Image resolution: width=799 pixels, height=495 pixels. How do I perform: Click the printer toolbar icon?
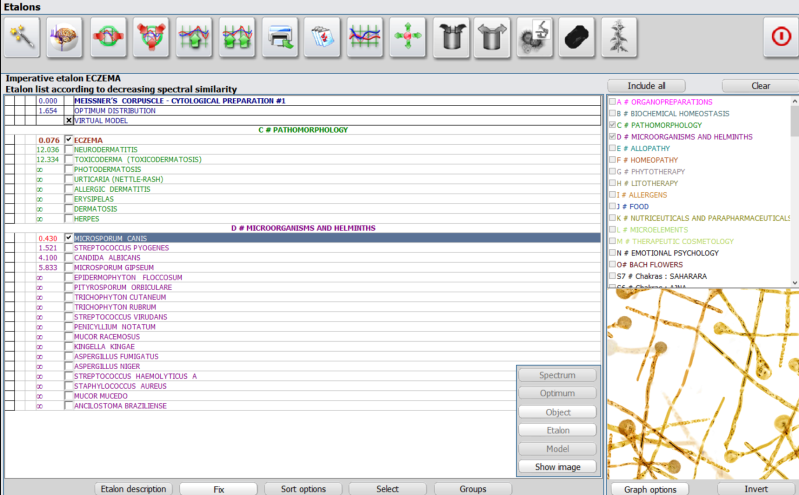280,37
